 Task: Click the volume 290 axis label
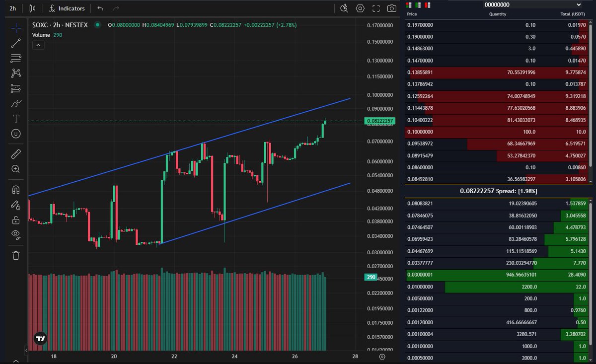click(370, 277)
